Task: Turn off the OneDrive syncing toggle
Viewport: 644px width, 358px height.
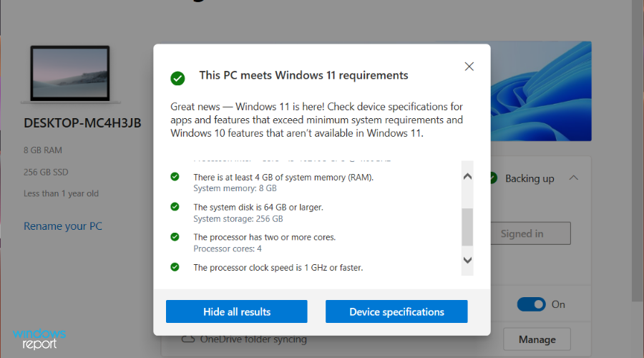Action: pos(531,304)
